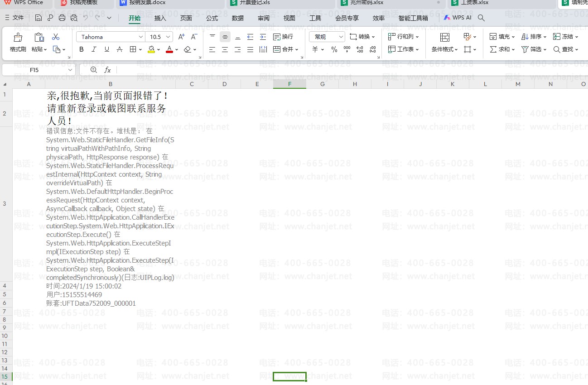Click the Cut scissors icon
The image size is (588, 385).
tap(56, 37)
